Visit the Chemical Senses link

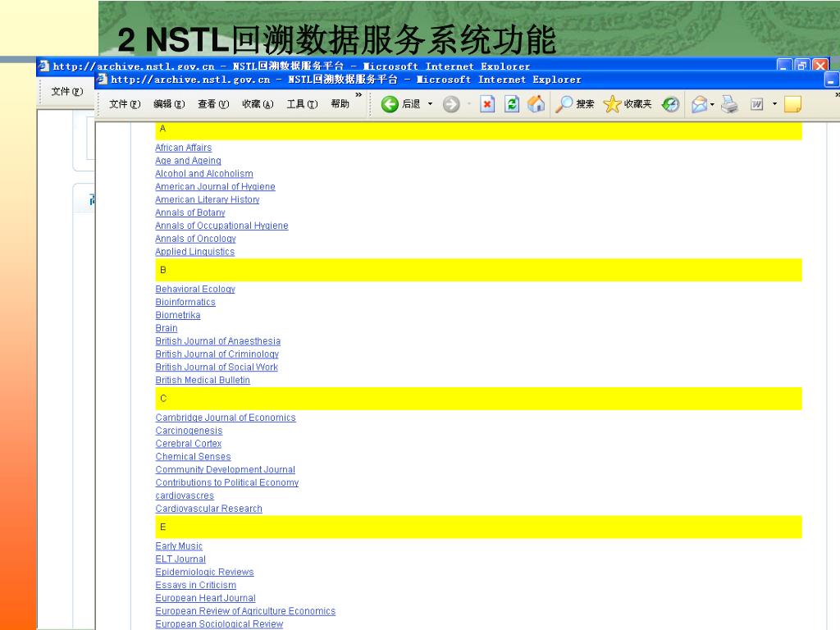pyautogui.click(x=194, y=456)
